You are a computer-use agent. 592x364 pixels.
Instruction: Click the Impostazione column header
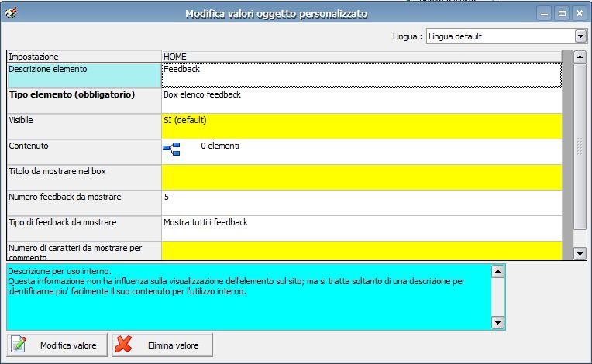84,57
